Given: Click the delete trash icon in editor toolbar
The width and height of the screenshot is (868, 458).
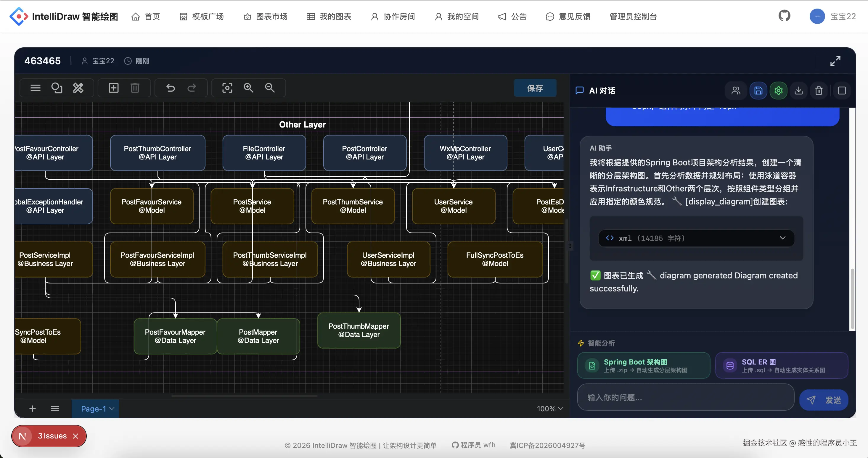Looking at the screenshot, I should pos(135,88).
